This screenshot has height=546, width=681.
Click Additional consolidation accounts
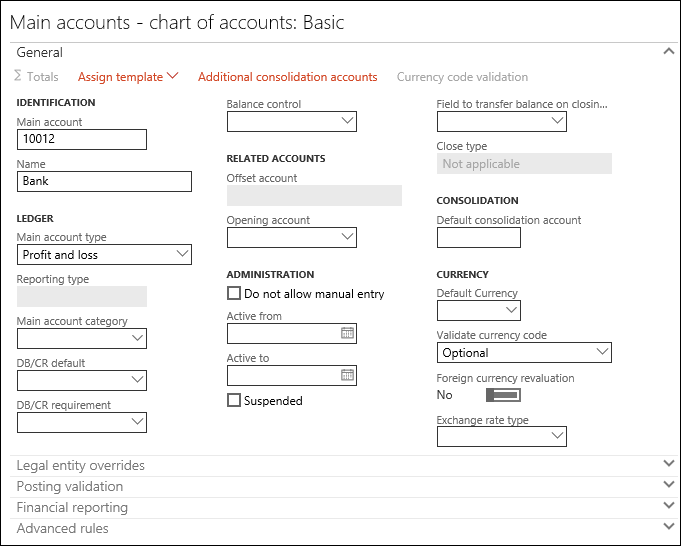click(288, 77)
